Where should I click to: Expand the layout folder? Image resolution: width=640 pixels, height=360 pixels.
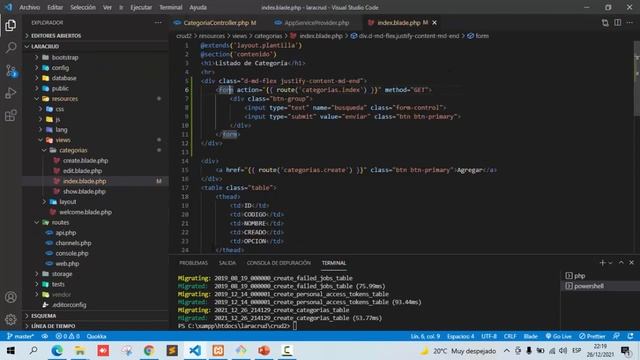pyautogui.click(x=67, y=202)
